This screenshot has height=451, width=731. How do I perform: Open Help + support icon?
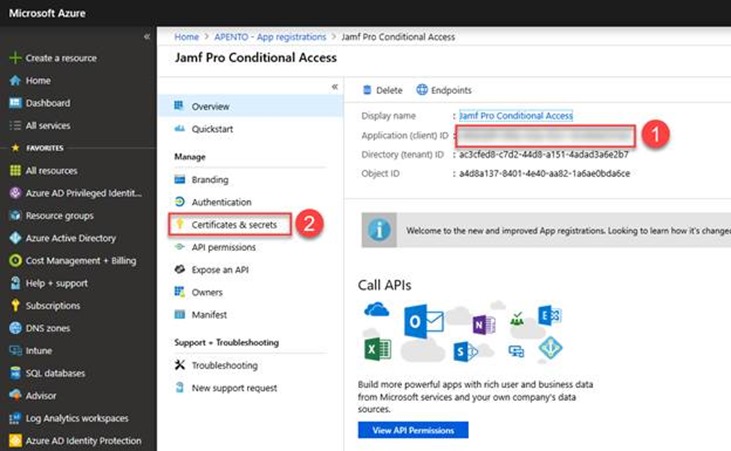[15, 283]
